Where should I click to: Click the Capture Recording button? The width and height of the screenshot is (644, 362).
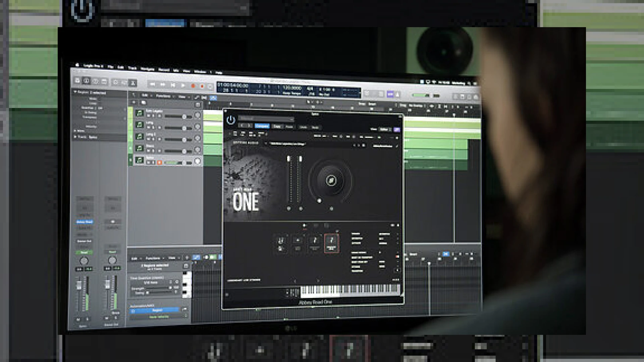tap(202, 86)
